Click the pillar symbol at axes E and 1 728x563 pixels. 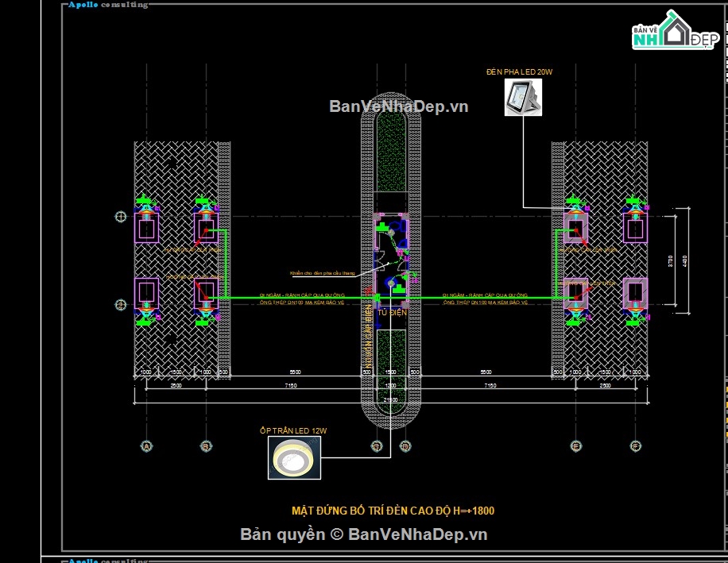coord(575,228)
